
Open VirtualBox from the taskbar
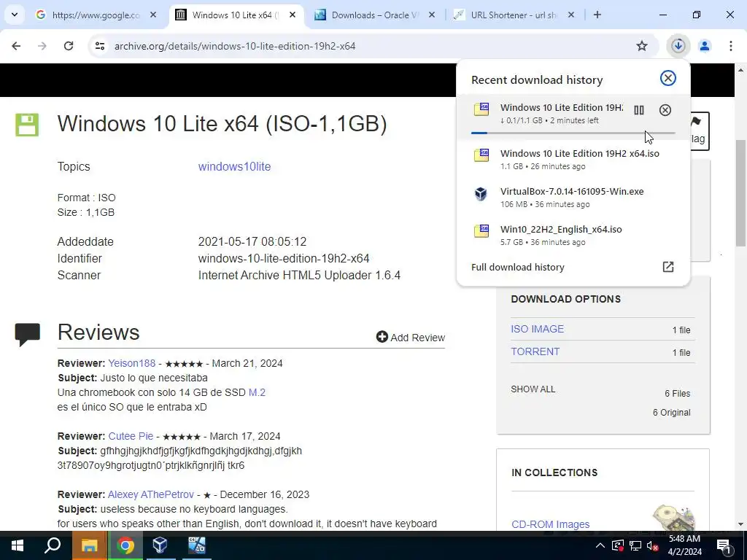coord(160,545)
